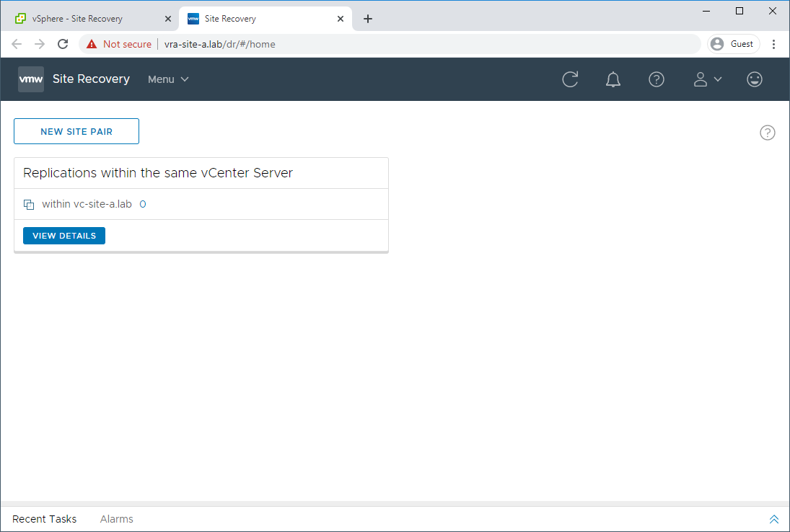Click the replication icon beside vc-site-a.lab
Viewport: 790px width, 532px height.
coord(29,204)
